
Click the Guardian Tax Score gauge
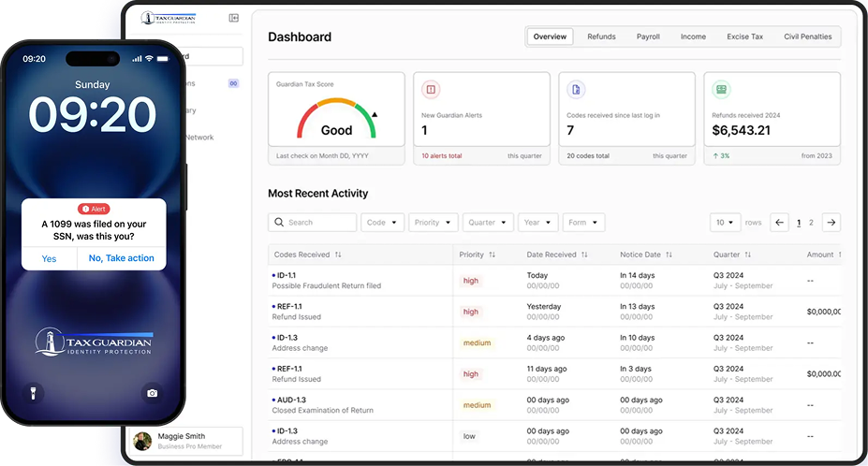point(336,120)
